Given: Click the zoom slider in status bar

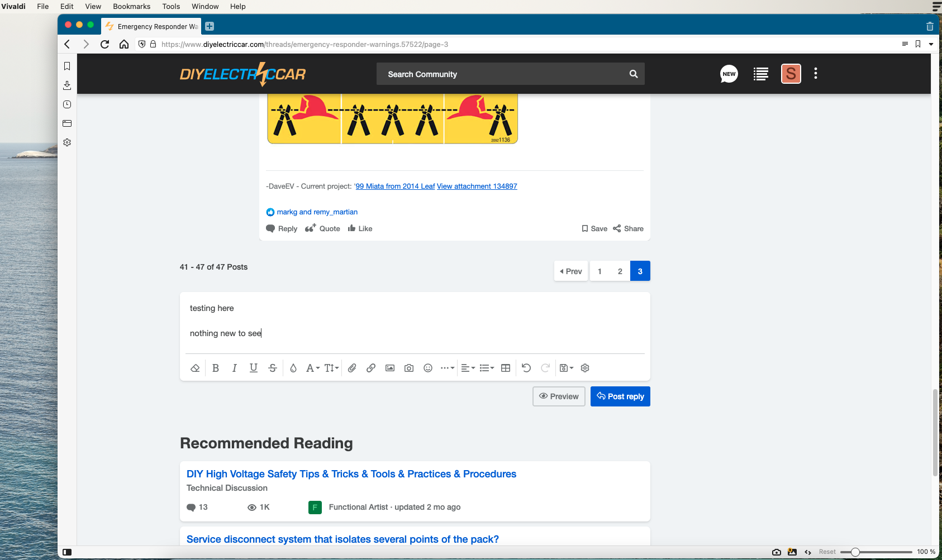Looking at the screenshot, I should (855, 552).
